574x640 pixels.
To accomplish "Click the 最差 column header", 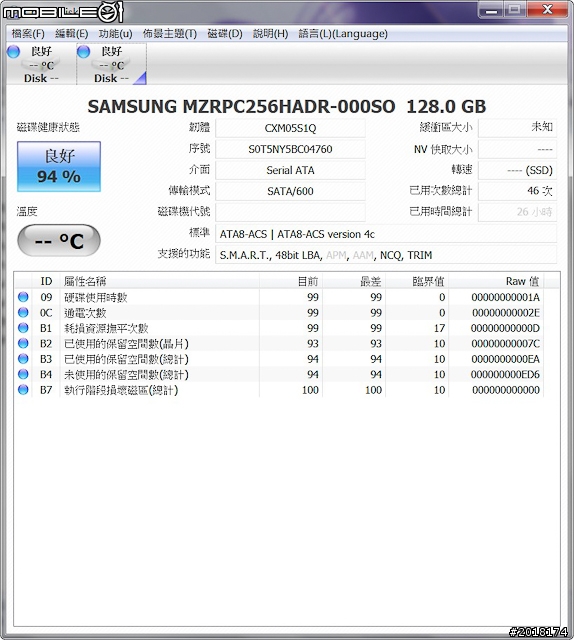I will pos(354,281).
